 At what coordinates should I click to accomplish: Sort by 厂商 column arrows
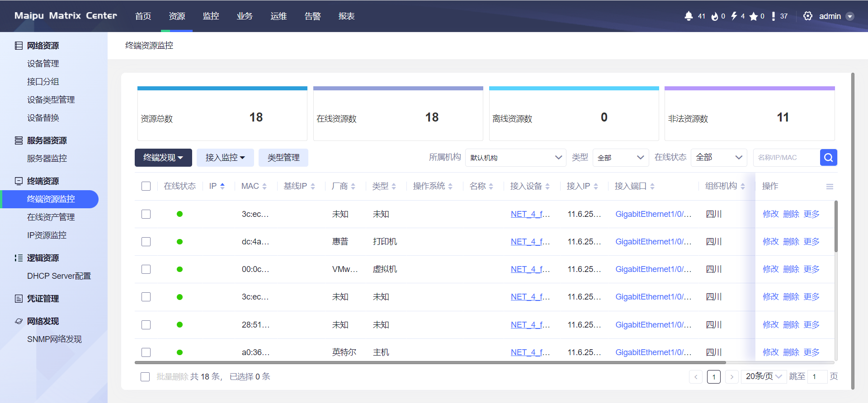coord(353,186)
